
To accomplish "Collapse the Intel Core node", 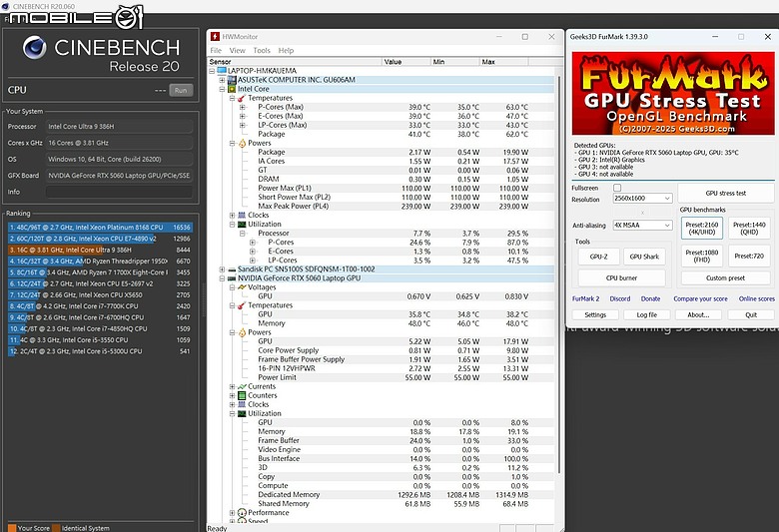I will click(222, 89).
